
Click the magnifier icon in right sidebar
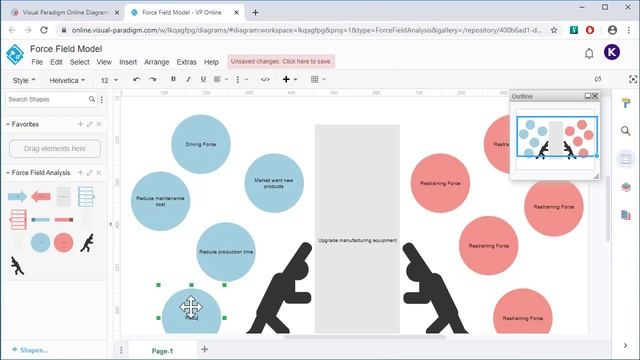tap(626, 131)
